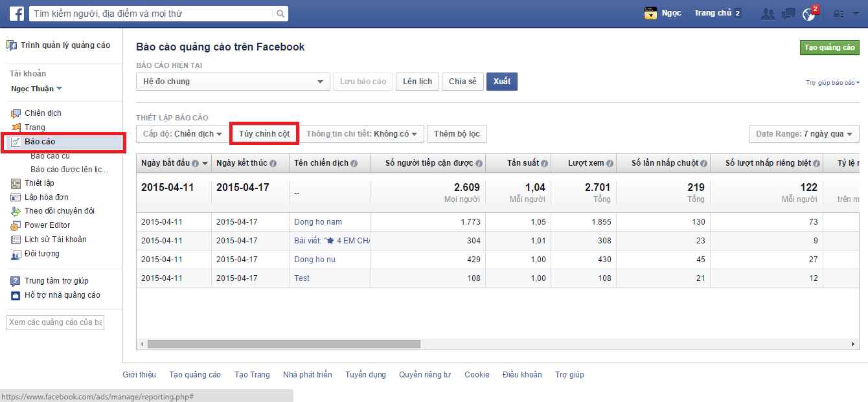Click the Theo dõi chuyển đổi icon
This screenshot has height=402, width=868.
[x=16, y=211]
